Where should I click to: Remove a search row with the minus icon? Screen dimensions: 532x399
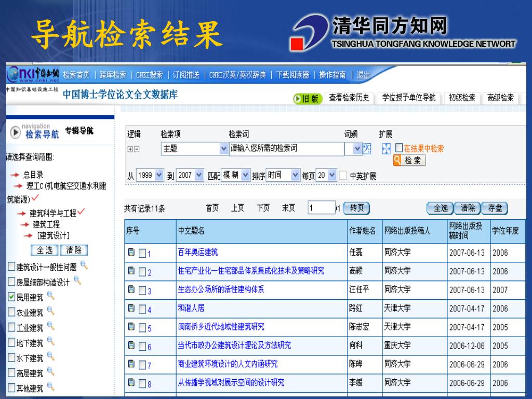point(137,149)
